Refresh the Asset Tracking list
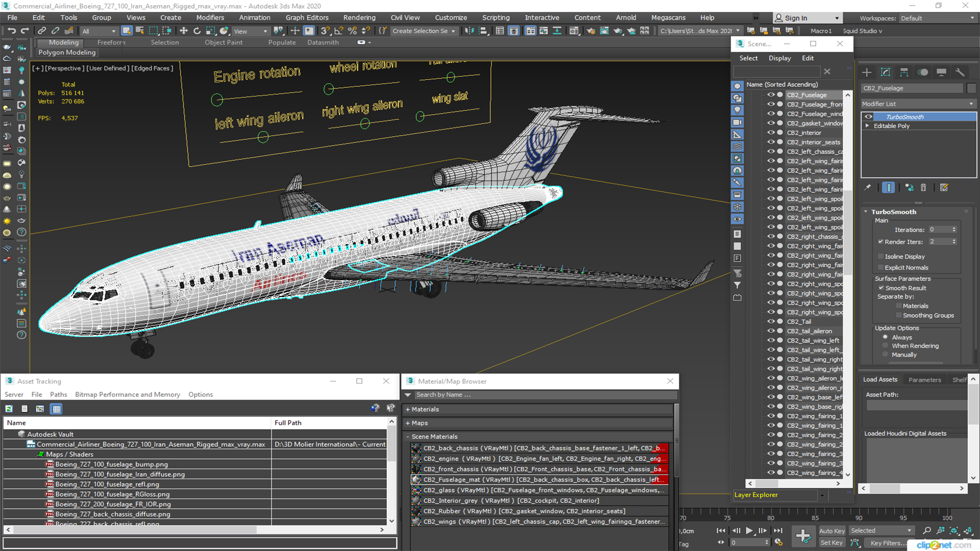The width and height of the screenshot is (980, 551). 9,409
